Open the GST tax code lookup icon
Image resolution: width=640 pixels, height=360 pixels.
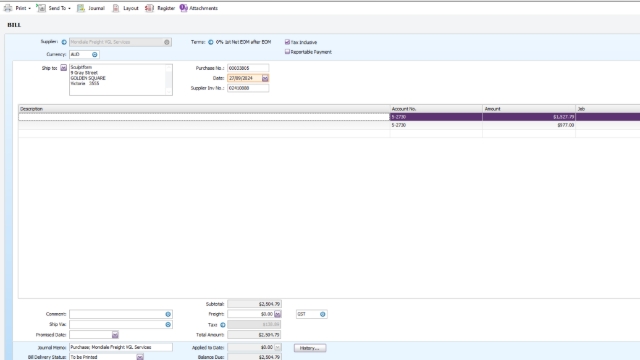(322, 314)
